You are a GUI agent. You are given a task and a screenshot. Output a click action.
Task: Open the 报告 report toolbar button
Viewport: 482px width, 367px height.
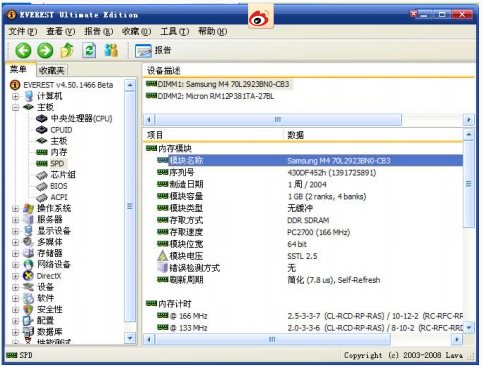coord(153,51)
